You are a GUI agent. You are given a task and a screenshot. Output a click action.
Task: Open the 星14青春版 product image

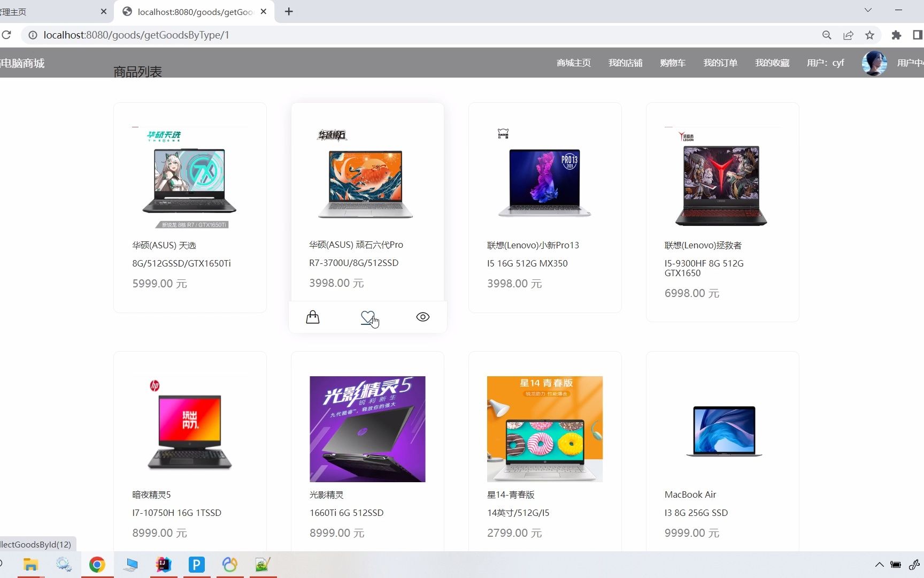coord(545,429)
